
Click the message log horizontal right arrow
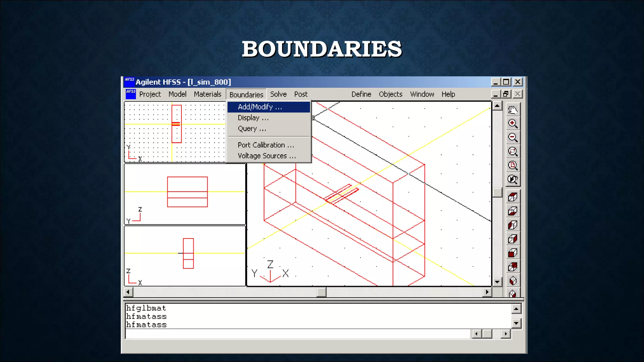506,334
